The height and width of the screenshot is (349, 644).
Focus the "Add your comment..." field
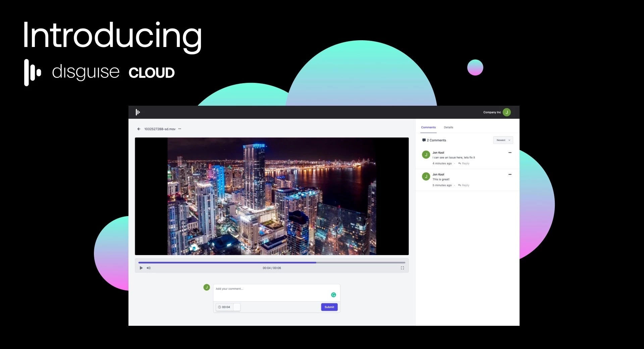pyautogui.click(x=277, y=293)
